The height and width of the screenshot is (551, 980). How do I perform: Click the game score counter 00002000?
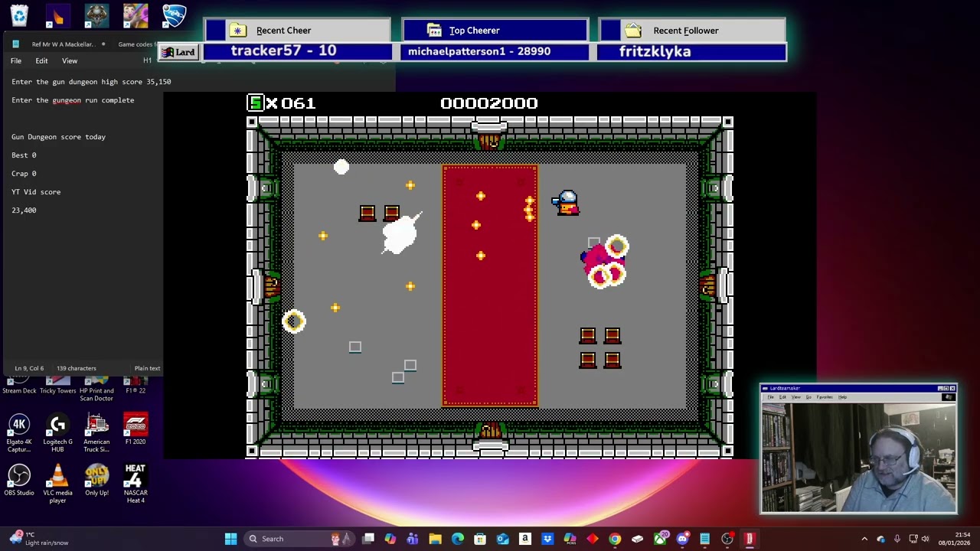[489, 103]
